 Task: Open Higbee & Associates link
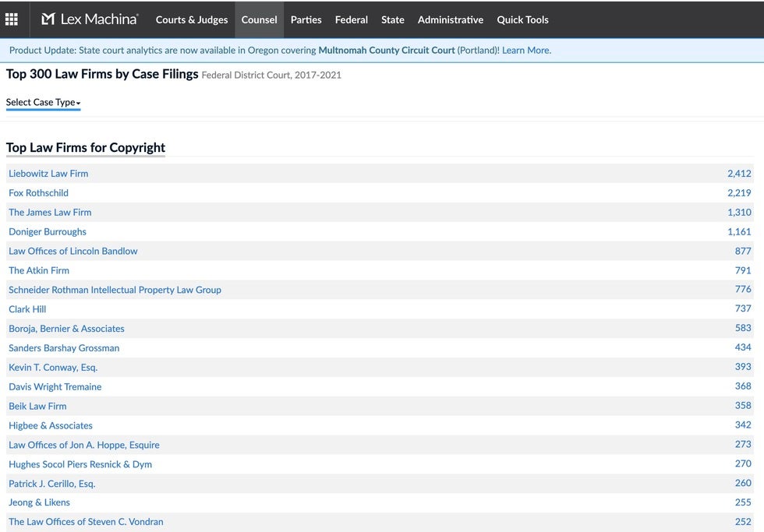[x=51, y=425]
